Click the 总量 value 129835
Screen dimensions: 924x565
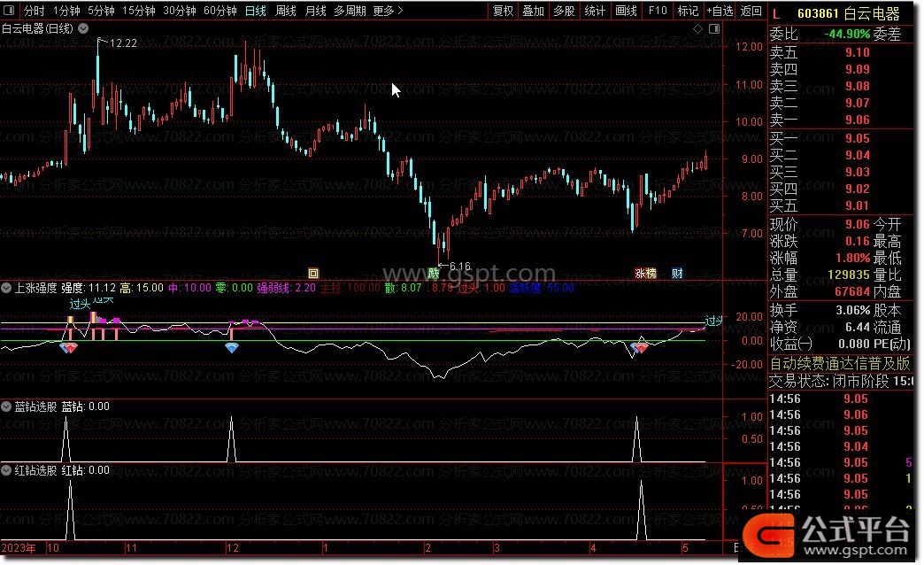[849, 275]
